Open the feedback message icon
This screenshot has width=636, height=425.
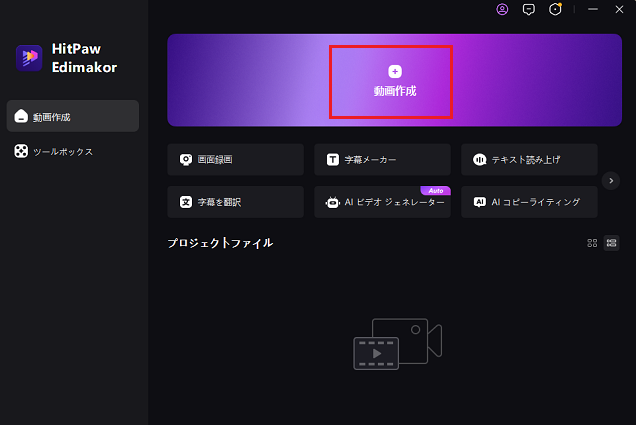[529, 9]
